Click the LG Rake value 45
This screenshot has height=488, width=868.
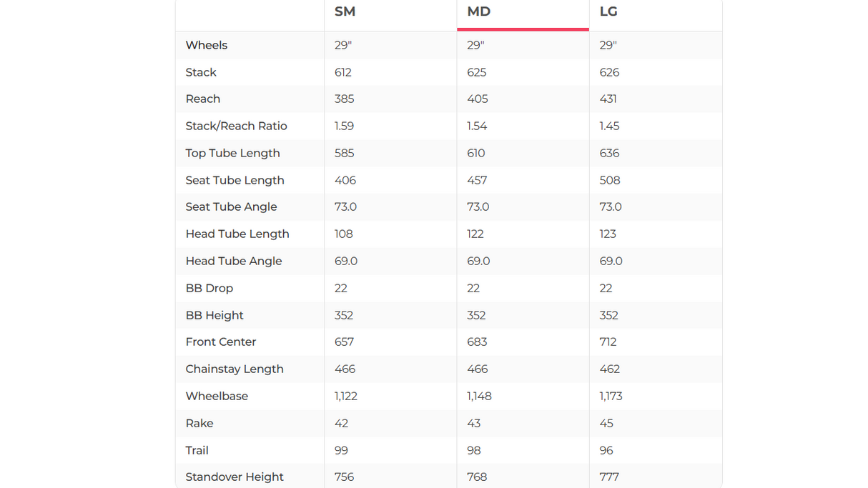[x=606, y=423]
